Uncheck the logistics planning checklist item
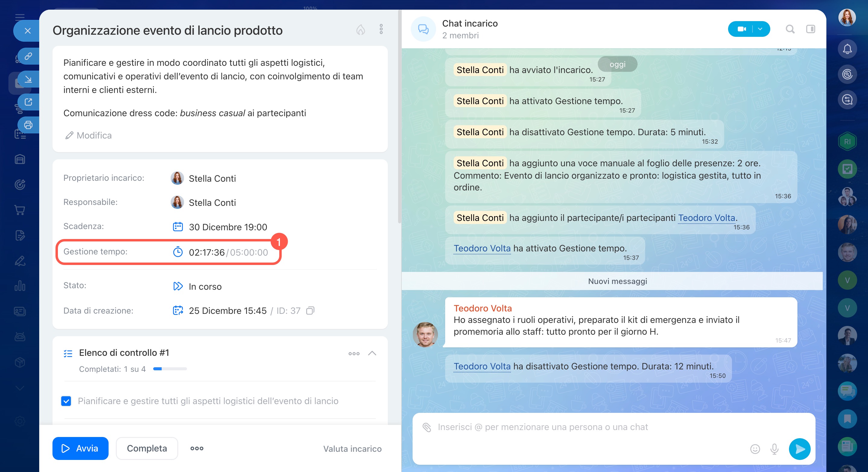 (x=66, y=401)
